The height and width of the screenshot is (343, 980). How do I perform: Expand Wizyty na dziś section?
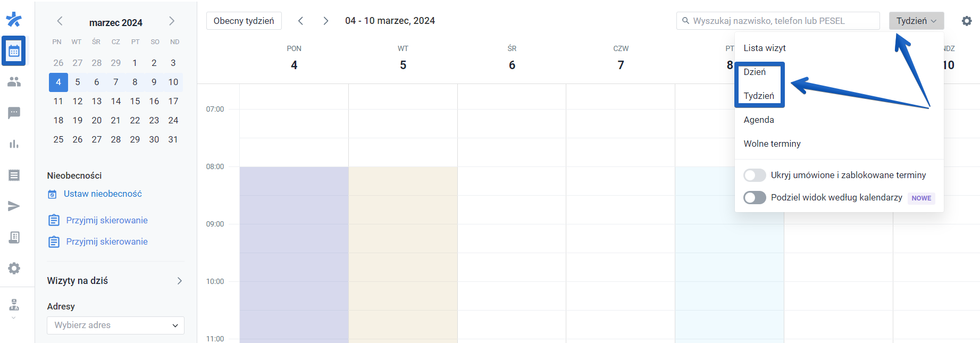(x=179, y=281)
